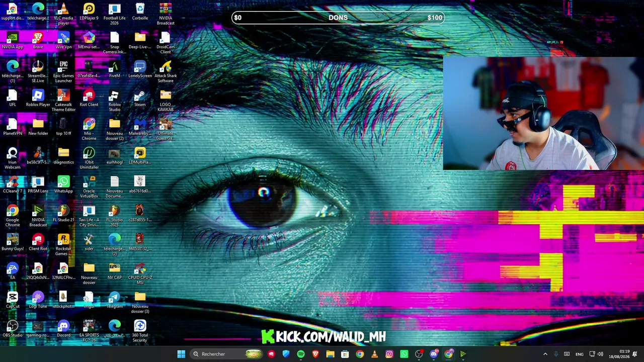
Task: Open the Brave browser desktop shortcut
Action: [38, 41]
